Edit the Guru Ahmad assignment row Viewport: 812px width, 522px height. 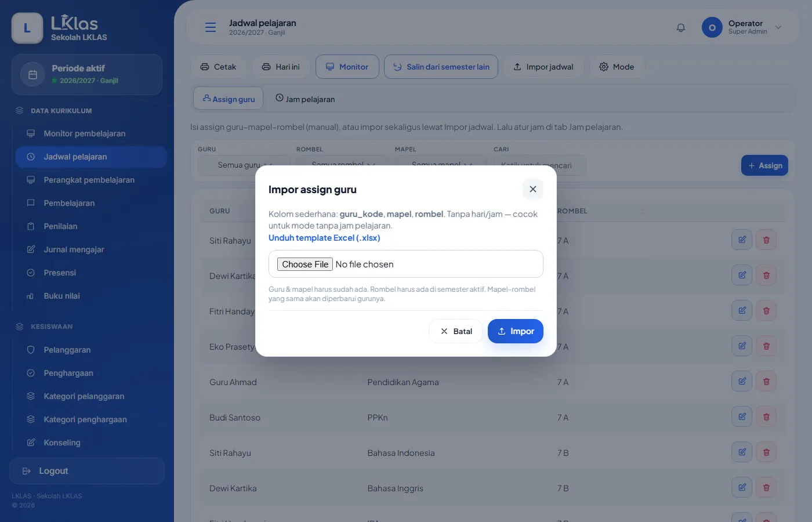pos(742,382)
